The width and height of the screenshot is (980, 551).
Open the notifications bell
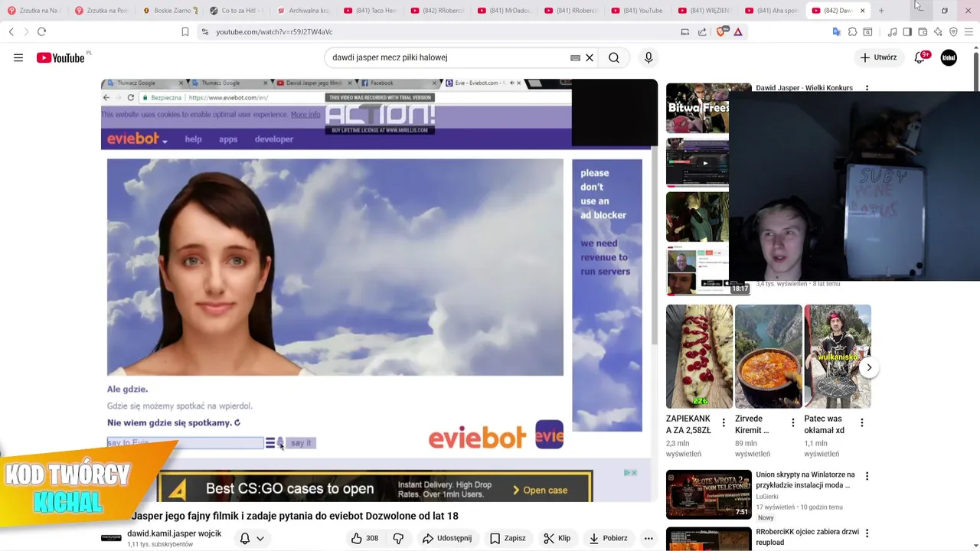[x=920, y=57]
